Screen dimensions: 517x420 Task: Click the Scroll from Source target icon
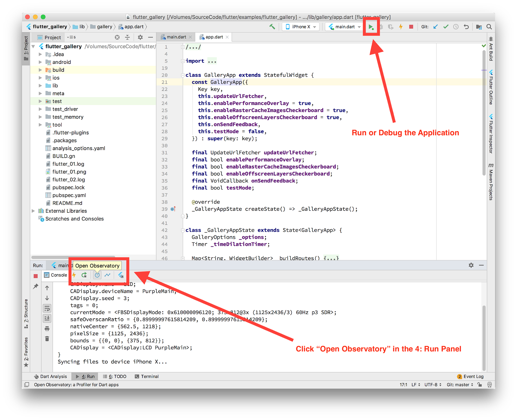click(117, 37)
